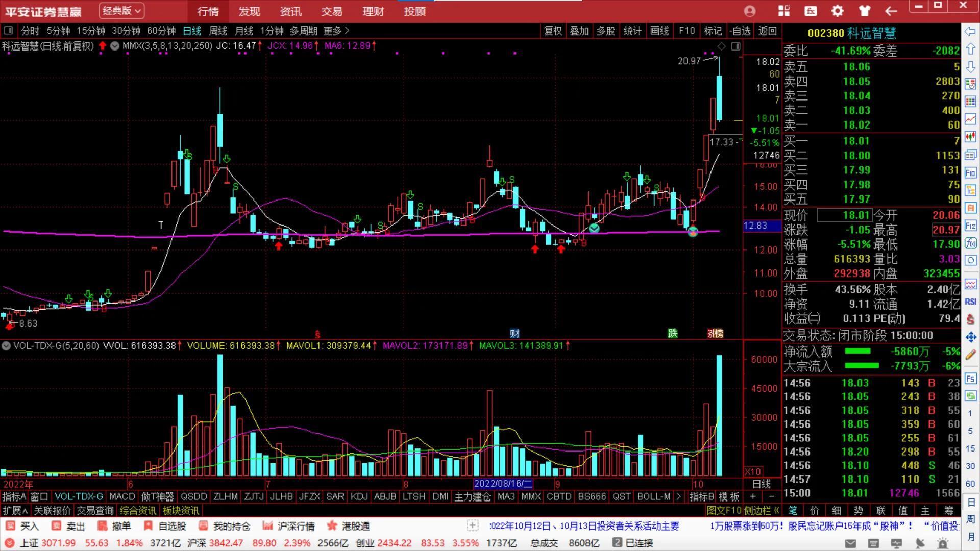Open the 行情 main menu tab
980x551 pixels.
[208, 11]
